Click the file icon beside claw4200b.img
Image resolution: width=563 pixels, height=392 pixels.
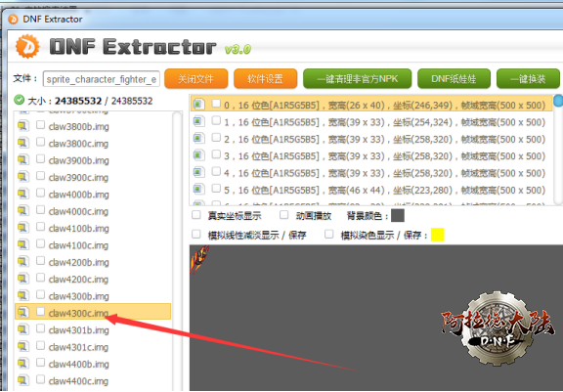click(x=22, y=262)
